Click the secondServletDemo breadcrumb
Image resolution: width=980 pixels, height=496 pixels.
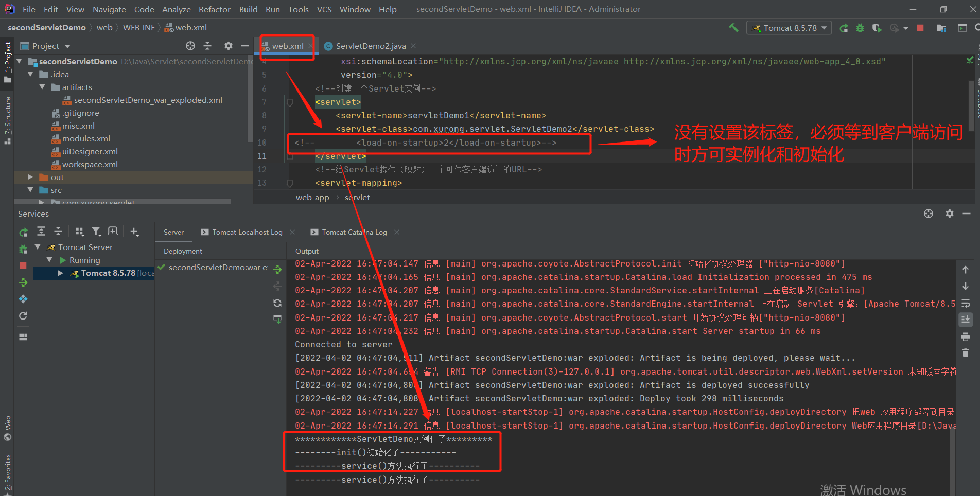[46, 27]
